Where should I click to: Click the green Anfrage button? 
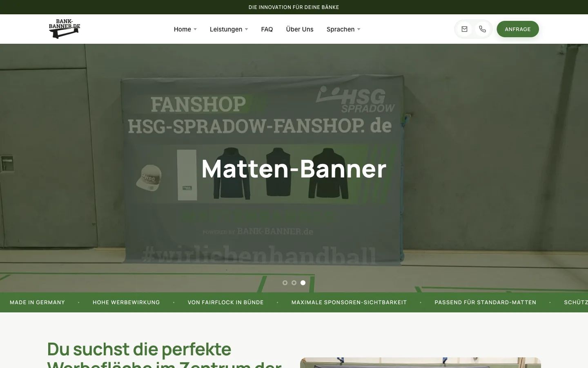point(518,29)
